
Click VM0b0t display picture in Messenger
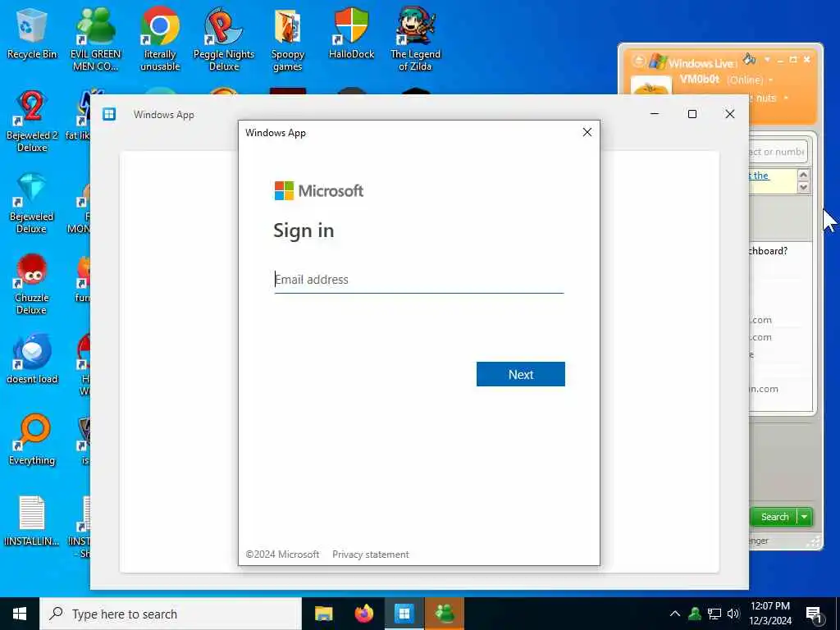651,85
